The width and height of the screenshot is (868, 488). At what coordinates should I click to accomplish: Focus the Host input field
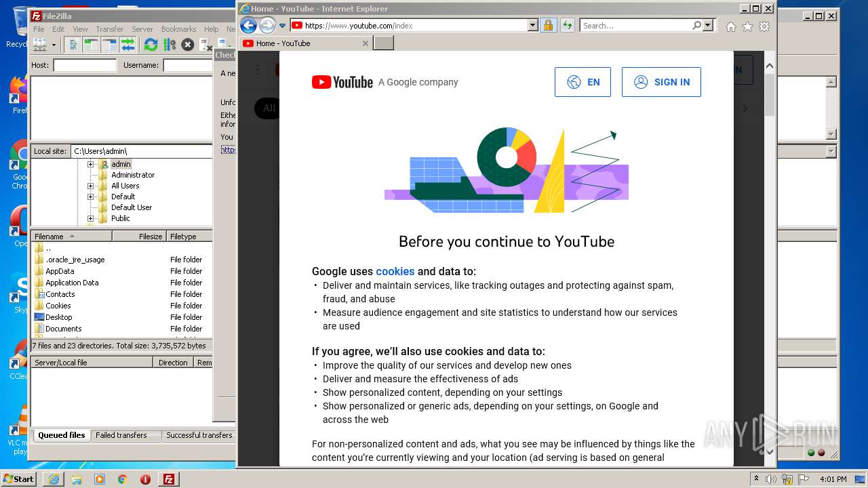click(x=85, y=65)
